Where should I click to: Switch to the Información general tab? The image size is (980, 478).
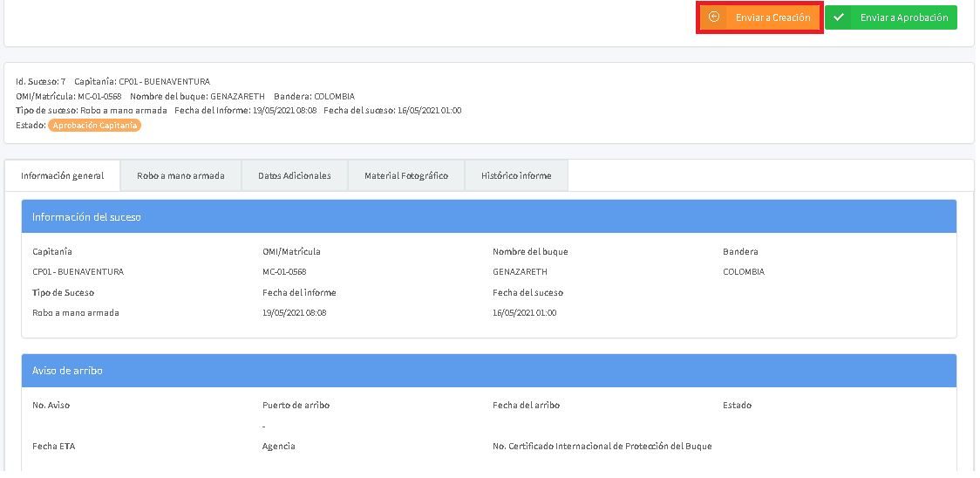(x=63, y=175)
